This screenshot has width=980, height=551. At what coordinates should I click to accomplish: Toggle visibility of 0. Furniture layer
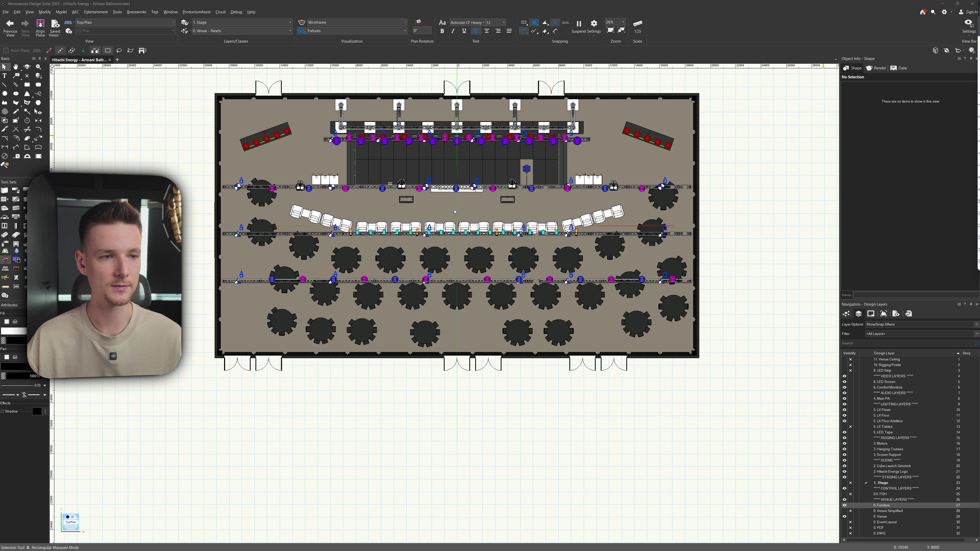[x=844, y=505]
